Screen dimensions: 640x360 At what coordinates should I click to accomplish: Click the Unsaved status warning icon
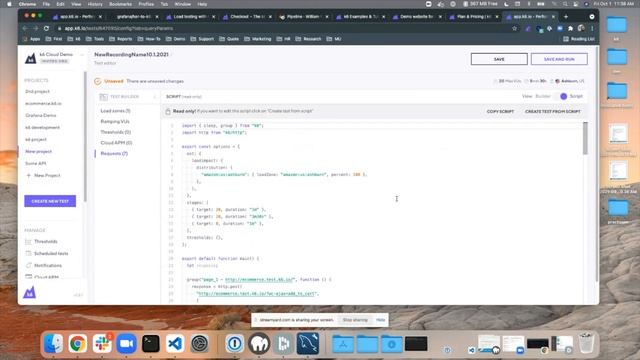(x=98, y=81)
